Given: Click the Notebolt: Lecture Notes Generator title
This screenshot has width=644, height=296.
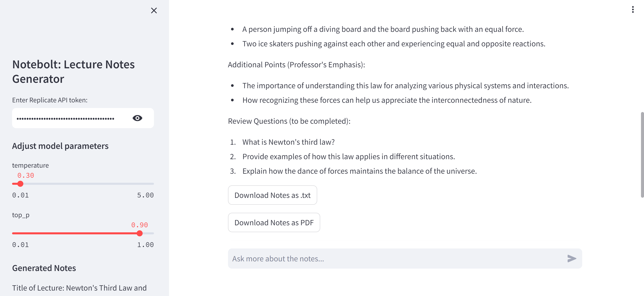Looking at the screenshot, I should (73, 72).
